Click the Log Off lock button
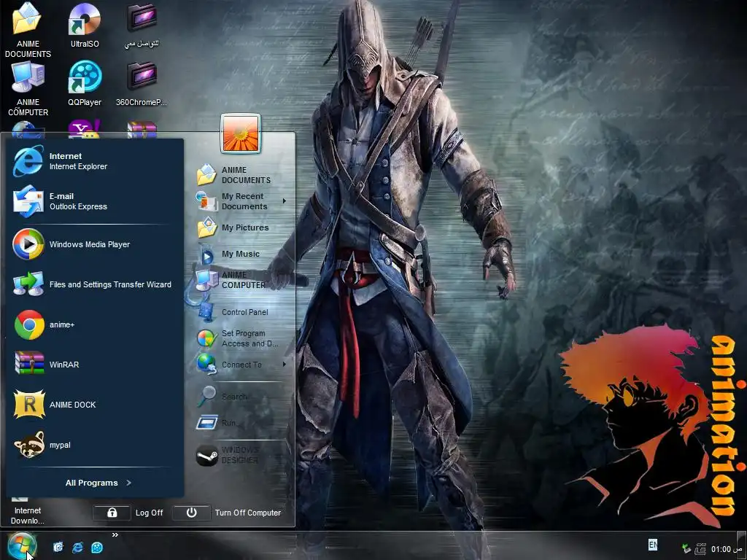Image resolution: width=747 pixels, height=560 pixels. coord(112,513)
